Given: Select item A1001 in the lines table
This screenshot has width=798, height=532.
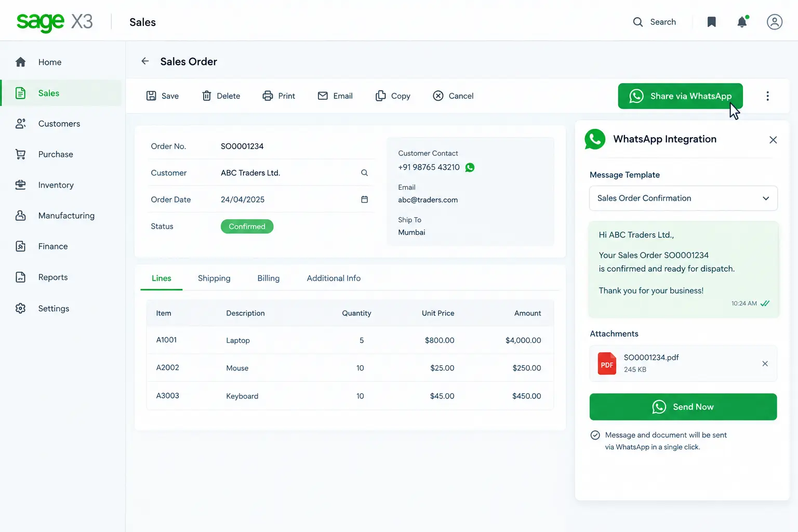Looking at the screenshot, I should click(167, 340).
